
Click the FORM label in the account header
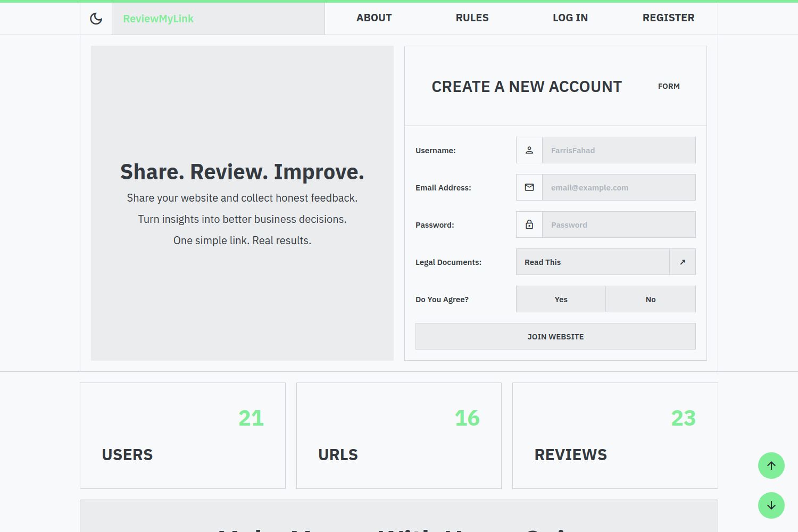pos(669,86)
